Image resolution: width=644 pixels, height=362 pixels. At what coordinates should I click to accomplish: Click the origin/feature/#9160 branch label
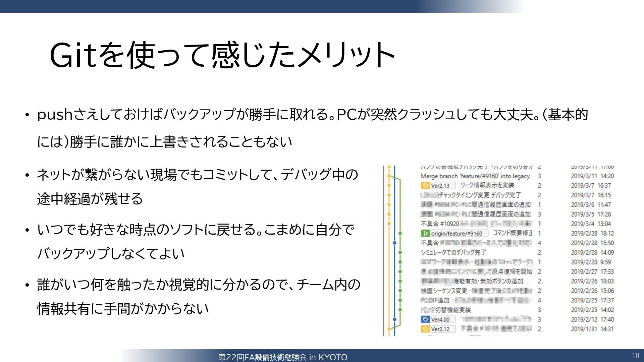click(x=457, y=233)
